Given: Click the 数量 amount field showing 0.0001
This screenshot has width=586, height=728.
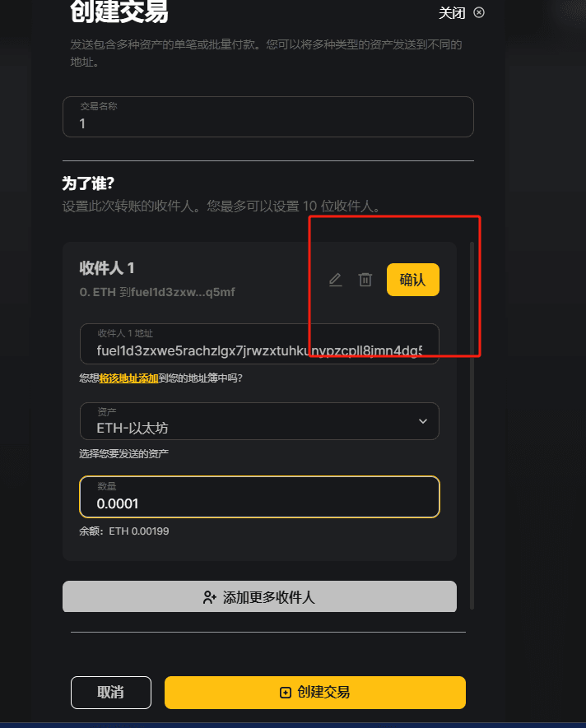Looking at the screenshot, I should [259, 497].
